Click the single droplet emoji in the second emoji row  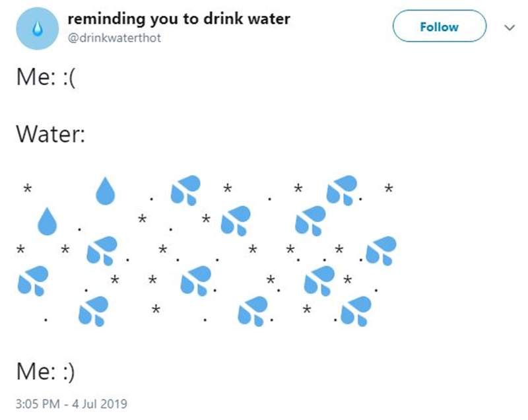[46, 221]
